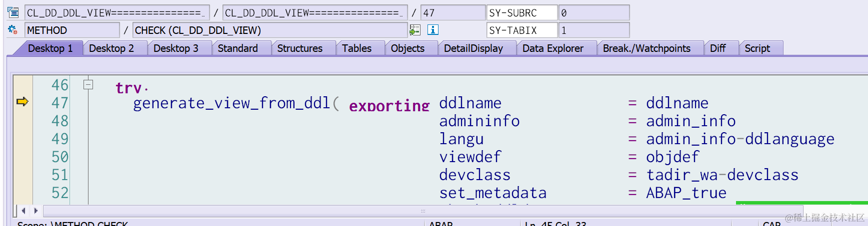The height and width of the screenshot is (226, 868).
Task: Open the blue information icon
Action: coord(433,30)
